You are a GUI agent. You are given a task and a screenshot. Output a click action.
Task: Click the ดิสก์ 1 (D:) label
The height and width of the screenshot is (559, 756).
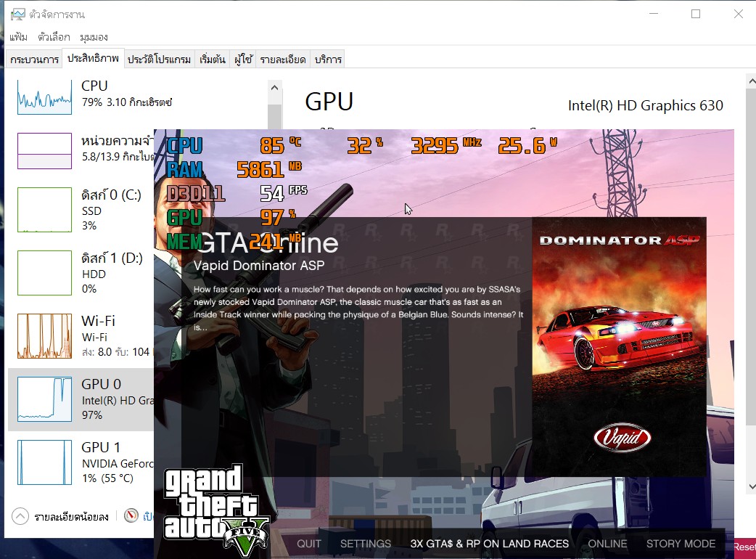pos(112,258)
